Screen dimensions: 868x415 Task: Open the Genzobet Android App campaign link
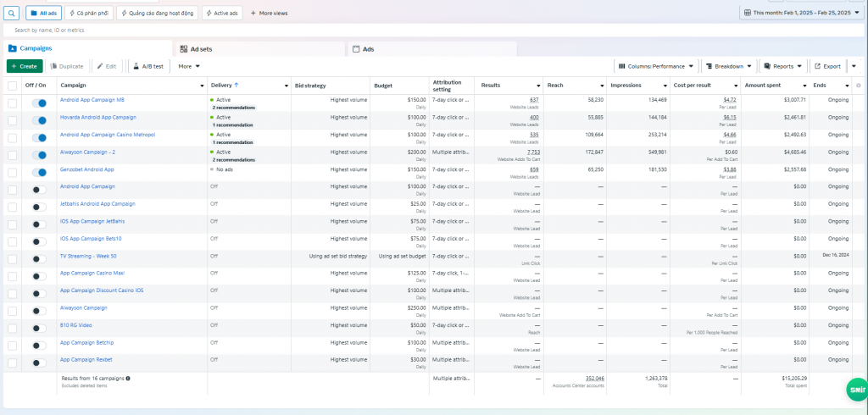coord(86,169)
